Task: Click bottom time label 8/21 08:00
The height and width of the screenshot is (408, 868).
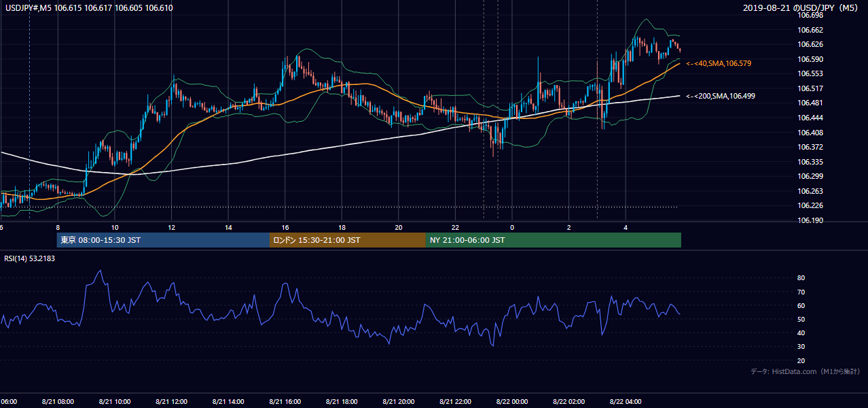Action: pos(58,402)
